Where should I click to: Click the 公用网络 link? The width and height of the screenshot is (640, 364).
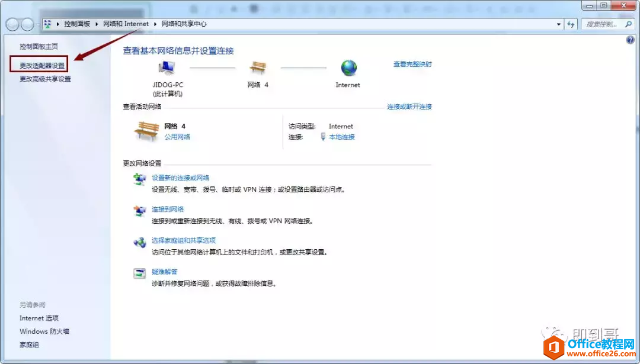coord(177,137)
